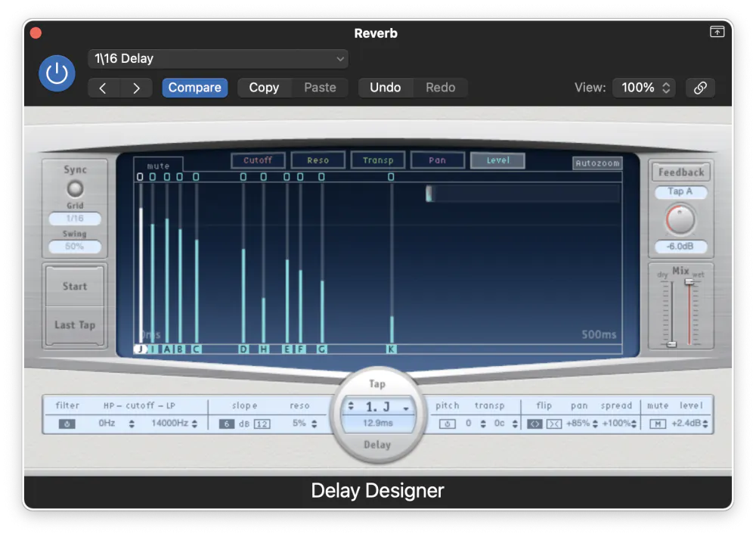Select the 6 dB slope button
756x537 pixels.
[227, 424]
